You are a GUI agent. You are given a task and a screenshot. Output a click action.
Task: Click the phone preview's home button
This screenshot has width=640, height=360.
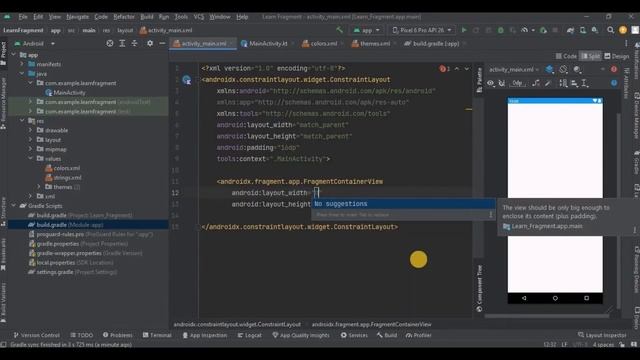[x=555, y=298]
